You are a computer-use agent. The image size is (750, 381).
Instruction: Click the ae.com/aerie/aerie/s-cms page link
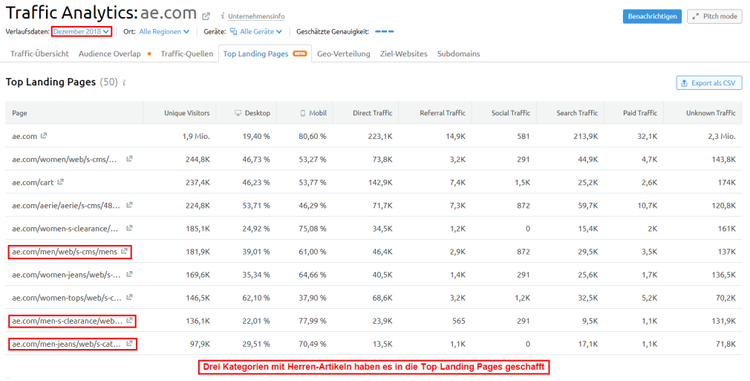tap(67, 206)
